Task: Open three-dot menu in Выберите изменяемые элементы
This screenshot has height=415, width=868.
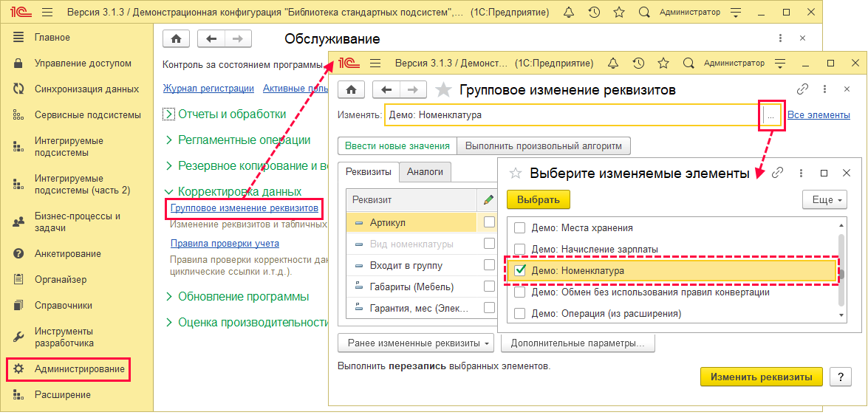Action: [801, 174]
